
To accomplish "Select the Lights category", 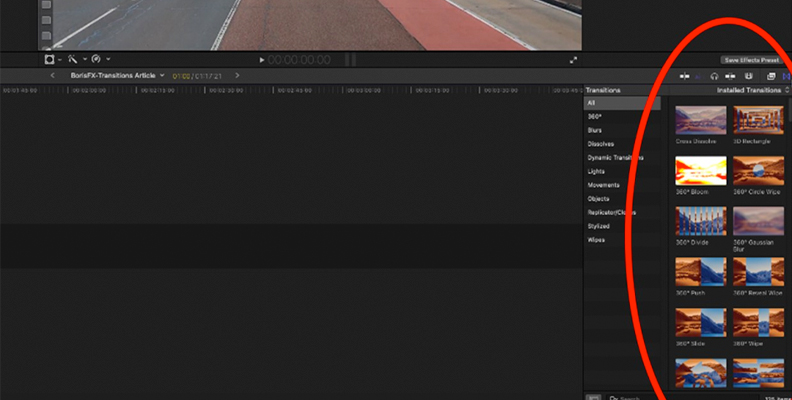I will 622,172.
